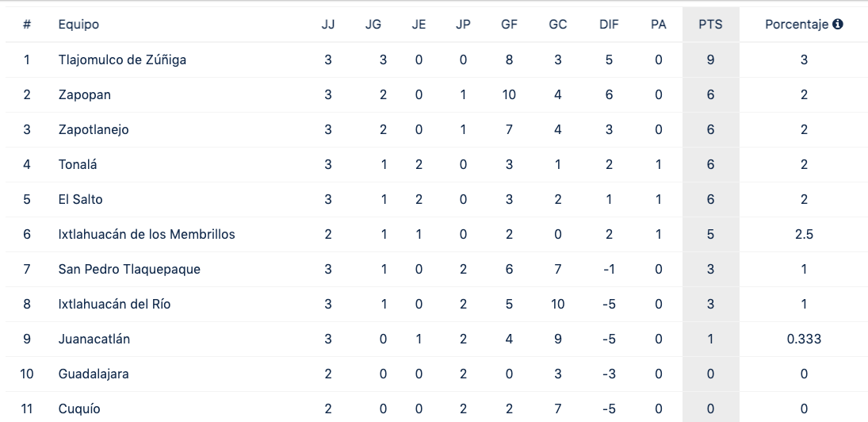The width and height of the screenshot is (868, 422).
Task: Open team Tlajomulco de Zúñiga
Action: [x=122, y=59]
